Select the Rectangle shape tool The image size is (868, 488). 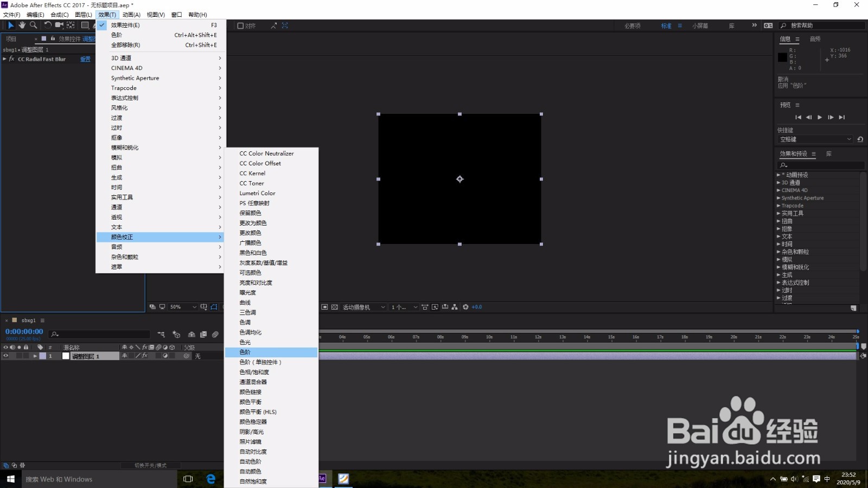[x=85, y=25]
